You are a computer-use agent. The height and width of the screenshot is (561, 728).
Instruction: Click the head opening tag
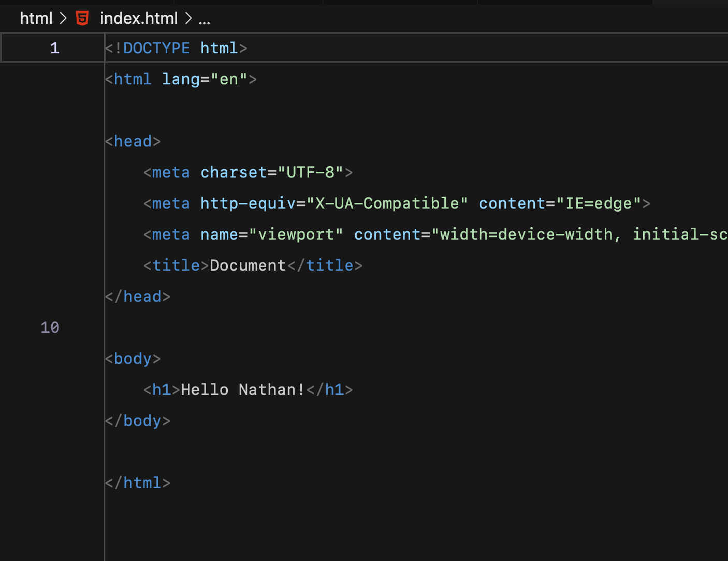coord(132,141)
